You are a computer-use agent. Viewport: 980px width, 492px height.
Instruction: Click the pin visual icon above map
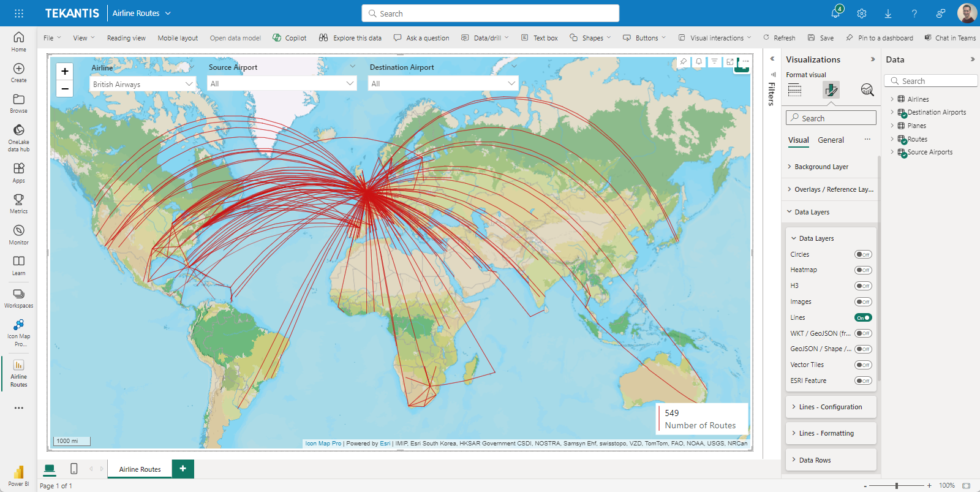point(683,62)
